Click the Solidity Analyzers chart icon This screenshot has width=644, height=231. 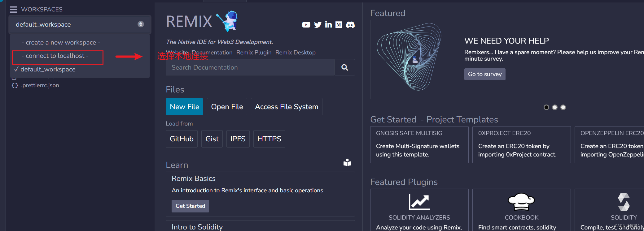pos(419,202)
